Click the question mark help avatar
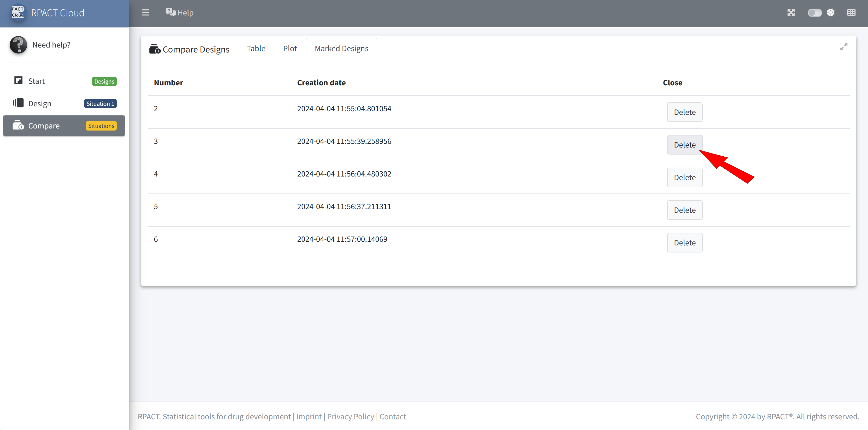This screenshot has height=430, width=868. (x=18, y=45)
